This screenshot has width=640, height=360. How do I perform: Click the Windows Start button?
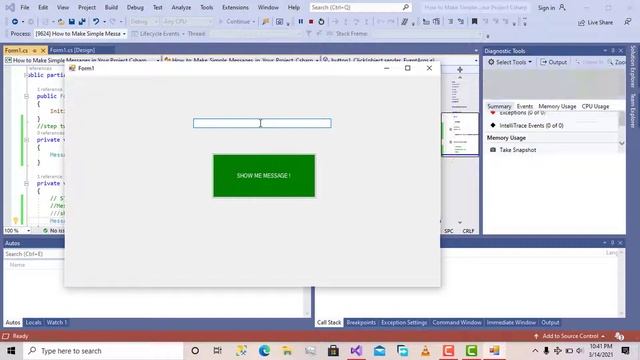pyautogui.click(x=11, y=351)
